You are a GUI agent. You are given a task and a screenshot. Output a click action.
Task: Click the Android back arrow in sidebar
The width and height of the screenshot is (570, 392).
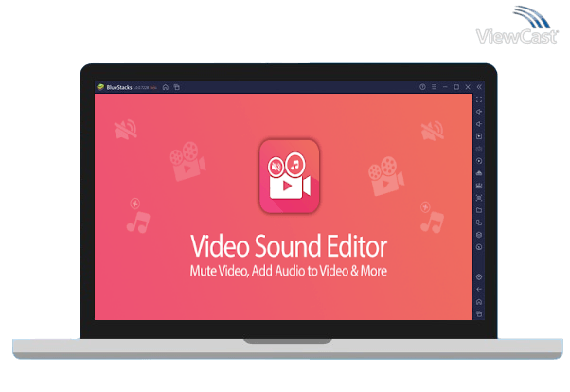pos(479,290)
